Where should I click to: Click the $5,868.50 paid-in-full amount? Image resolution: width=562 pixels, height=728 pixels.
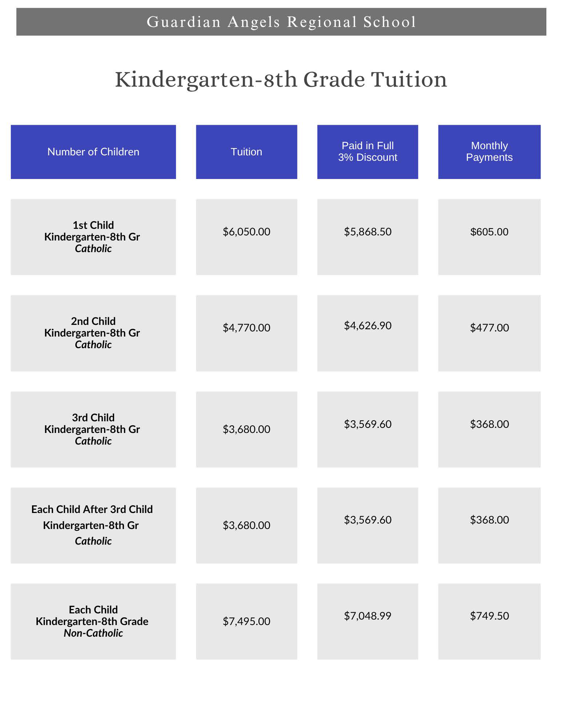coord(368,232)
